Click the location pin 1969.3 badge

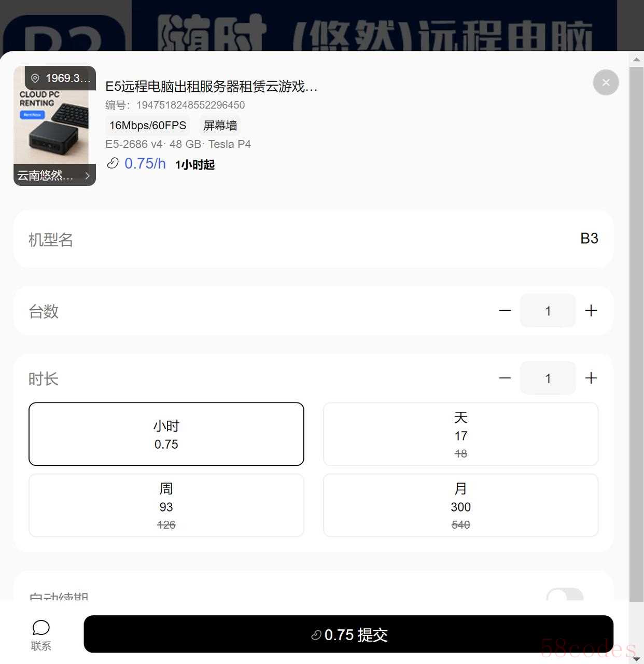pyautogui.click(x=60, y=78)
